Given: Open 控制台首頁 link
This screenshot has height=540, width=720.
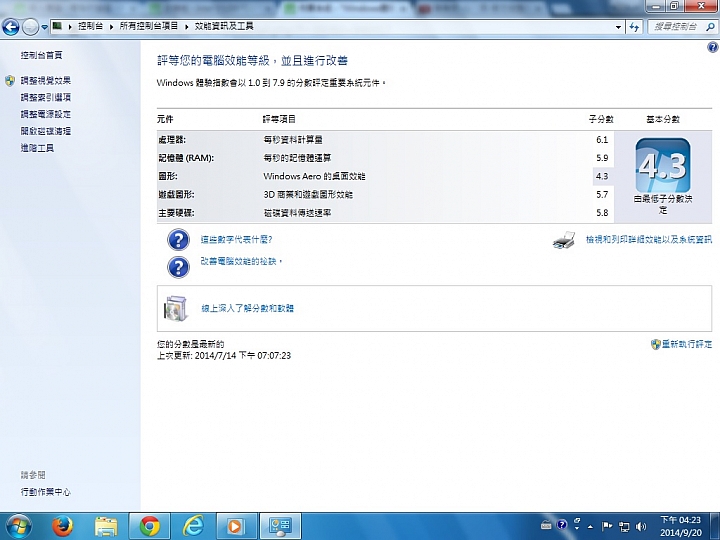Looking at the screenshot, I should click(41, 56).
